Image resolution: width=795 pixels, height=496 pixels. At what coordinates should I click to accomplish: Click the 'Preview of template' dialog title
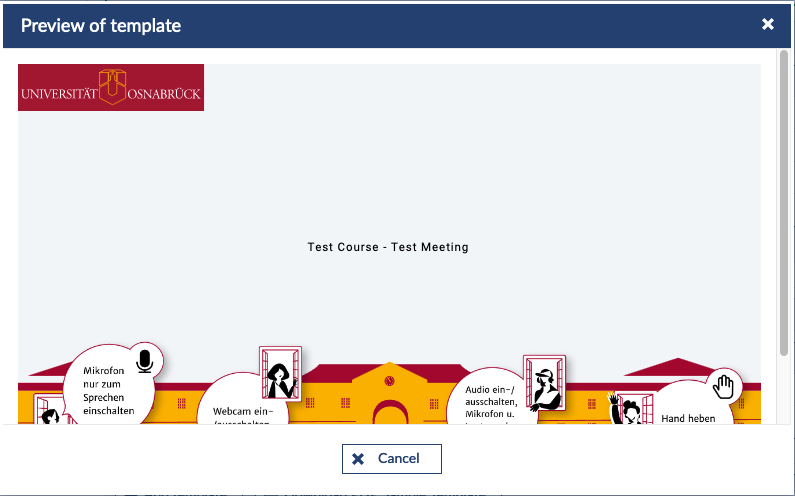coord(101,26)
